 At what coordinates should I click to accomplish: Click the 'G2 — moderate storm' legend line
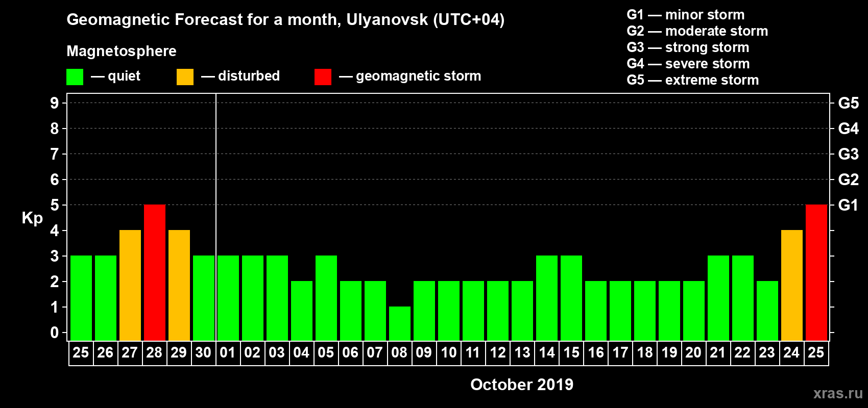coord(697,31)
